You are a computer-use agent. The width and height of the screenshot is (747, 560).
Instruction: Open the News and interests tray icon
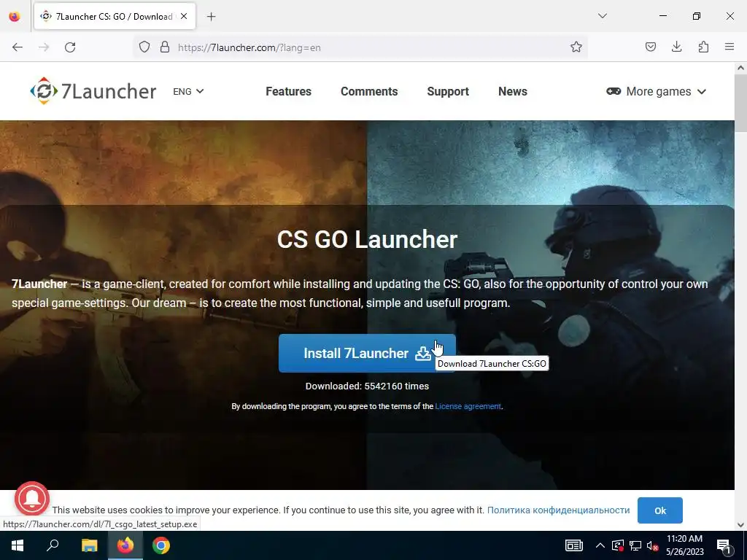tap(573, 545)
